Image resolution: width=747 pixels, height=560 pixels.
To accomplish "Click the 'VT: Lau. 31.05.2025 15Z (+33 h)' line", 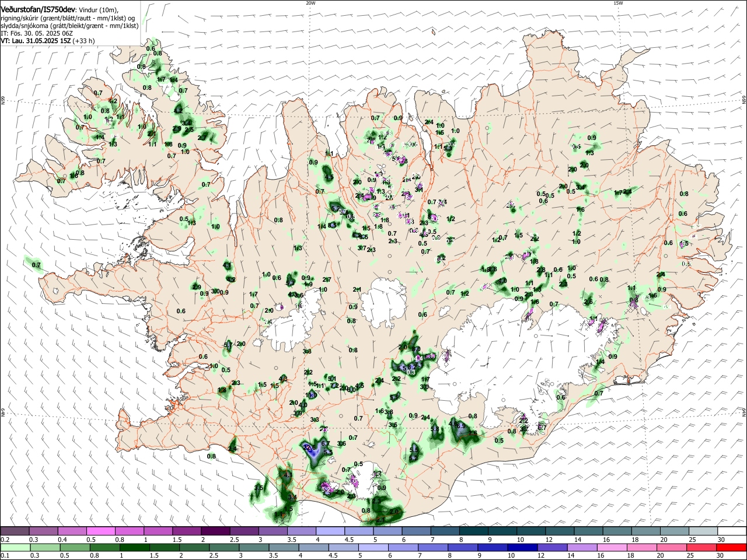I will coord(48,41).
